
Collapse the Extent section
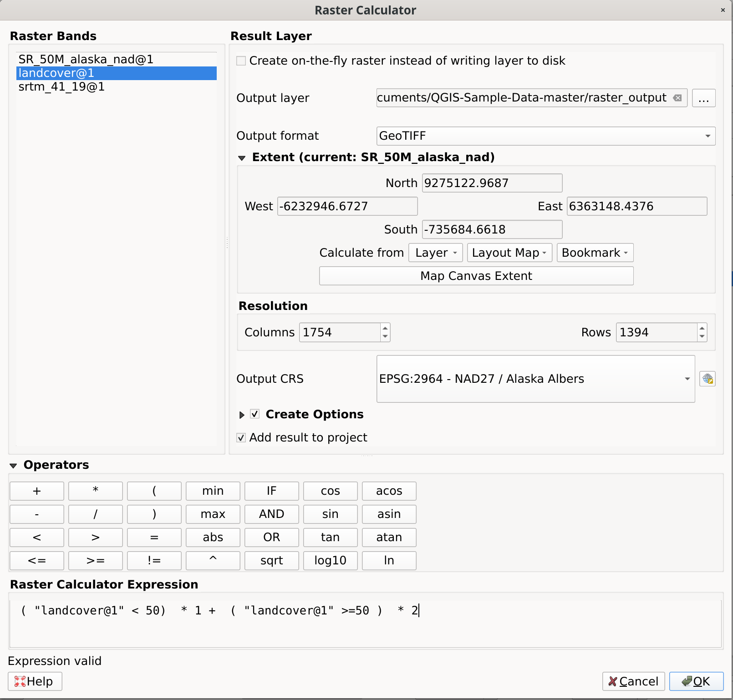click(242, 157)
